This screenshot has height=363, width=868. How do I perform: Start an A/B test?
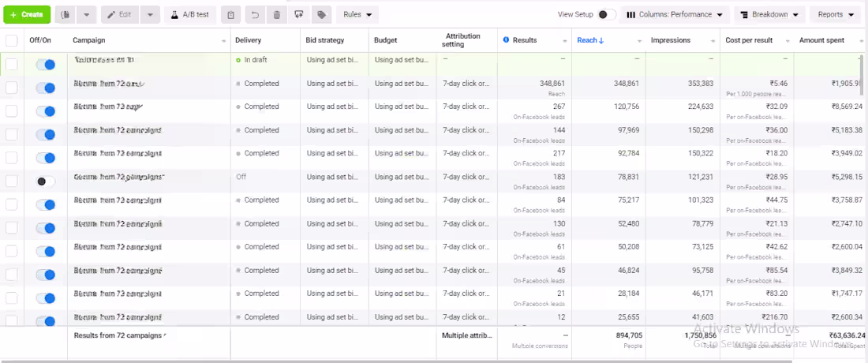tap(190, 14)
